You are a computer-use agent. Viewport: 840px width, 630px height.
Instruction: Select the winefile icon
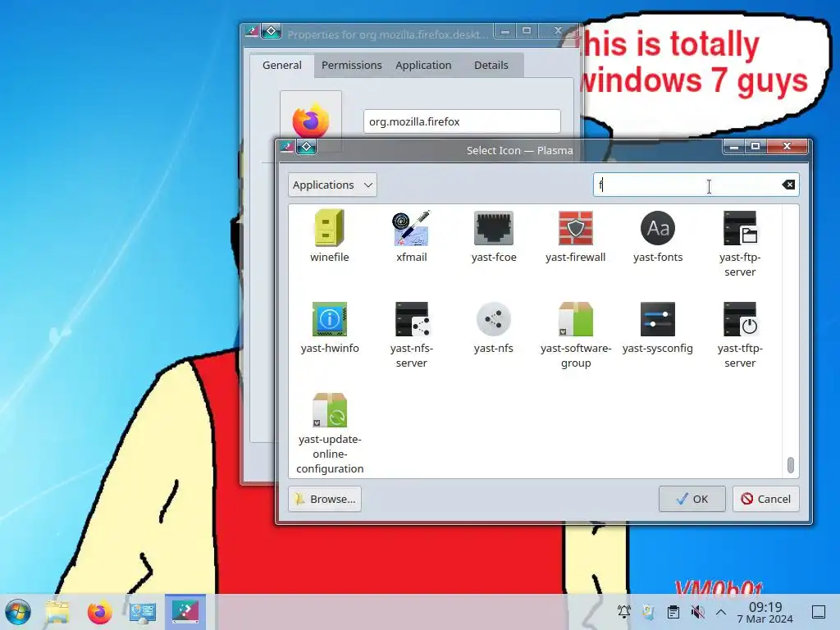pos(330,229)
